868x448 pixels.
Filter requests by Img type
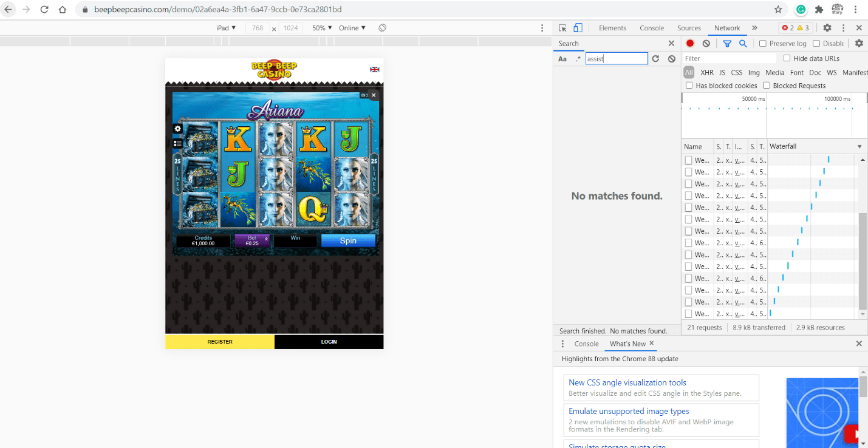(754, 72)
